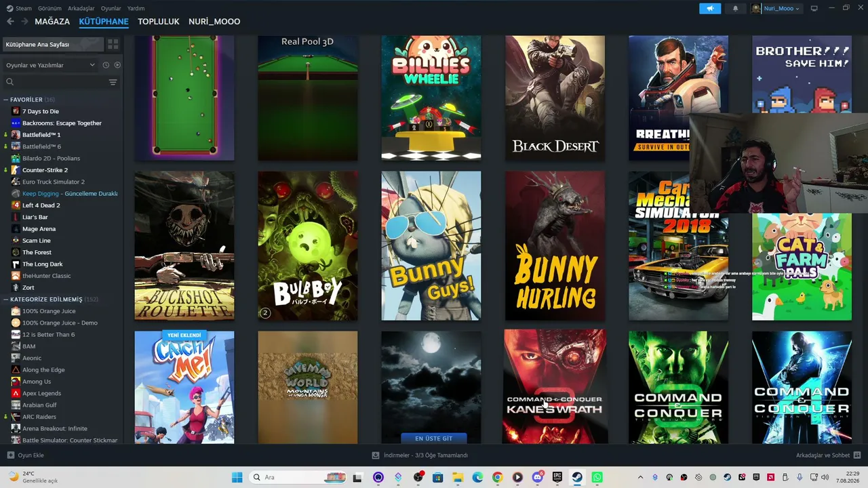The width and height of the screenshot is (868, 488).
Task: Open File Explorer from the taskbar
Action: click(457, 477)
